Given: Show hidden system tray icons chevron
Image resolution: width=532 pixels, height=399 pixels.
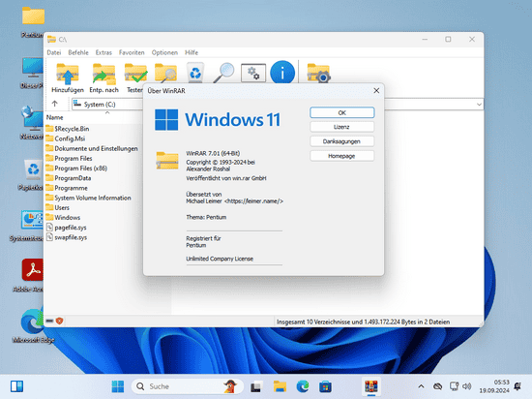Looking at the screenshot, I should tap(421, 386).
